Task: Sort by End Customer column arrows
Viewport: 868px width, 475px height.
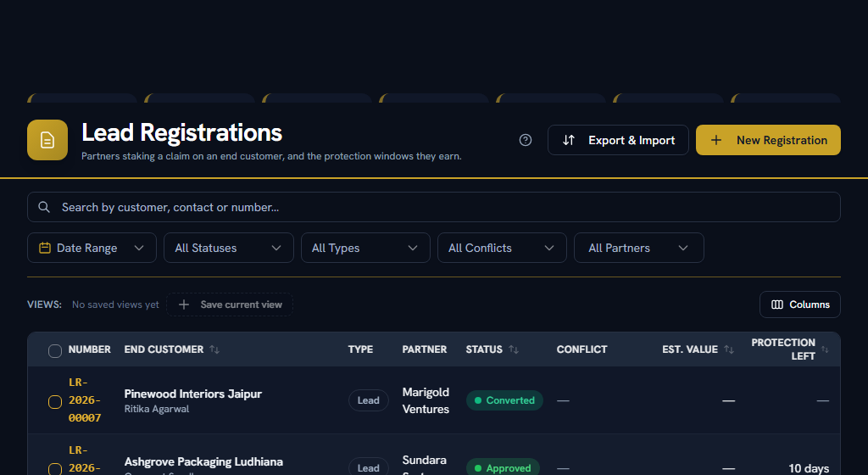Action: click(214, 349)
